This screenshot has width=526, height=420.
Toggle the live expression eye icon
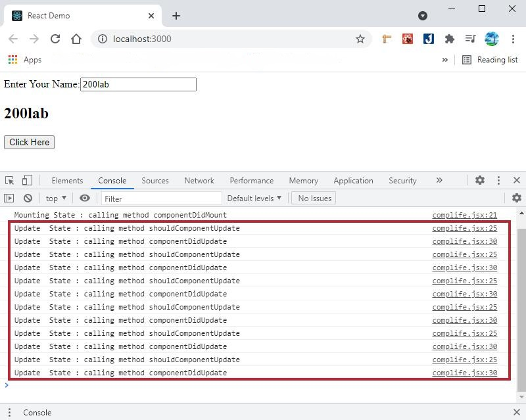click(x=85, y=198)
